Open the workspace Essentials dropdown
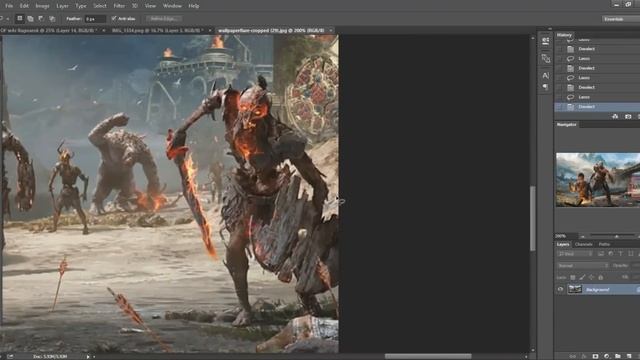 [x=621, y=19]
